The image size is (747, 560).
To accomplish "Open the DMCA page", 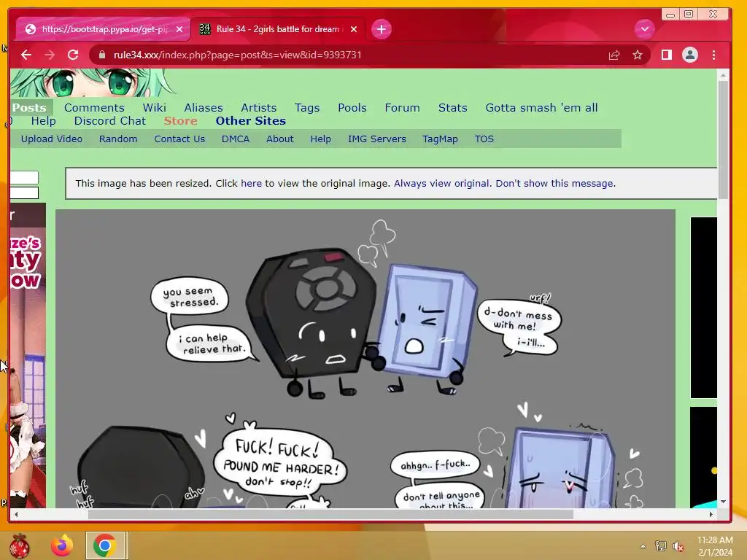I will [236, 139].
